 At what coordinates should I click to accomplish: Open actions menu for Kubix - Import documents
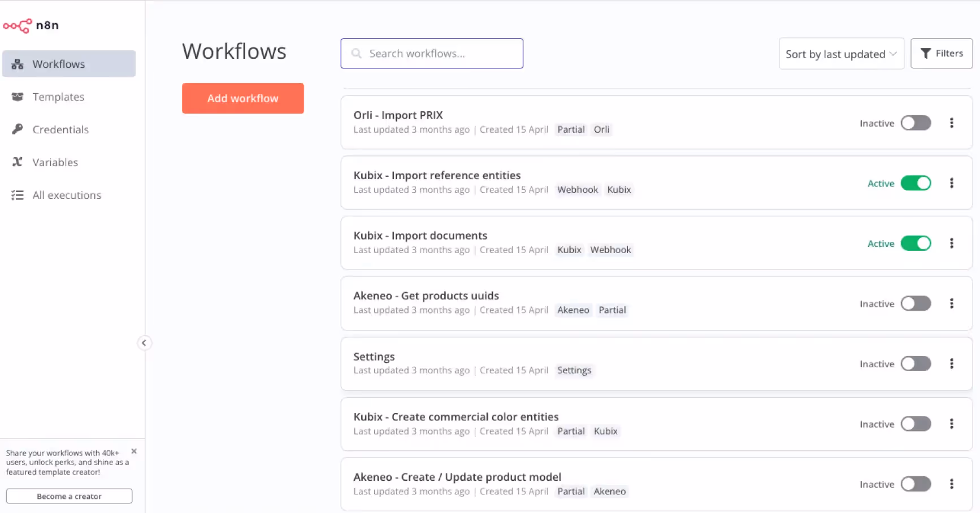(x=952, y=244)
